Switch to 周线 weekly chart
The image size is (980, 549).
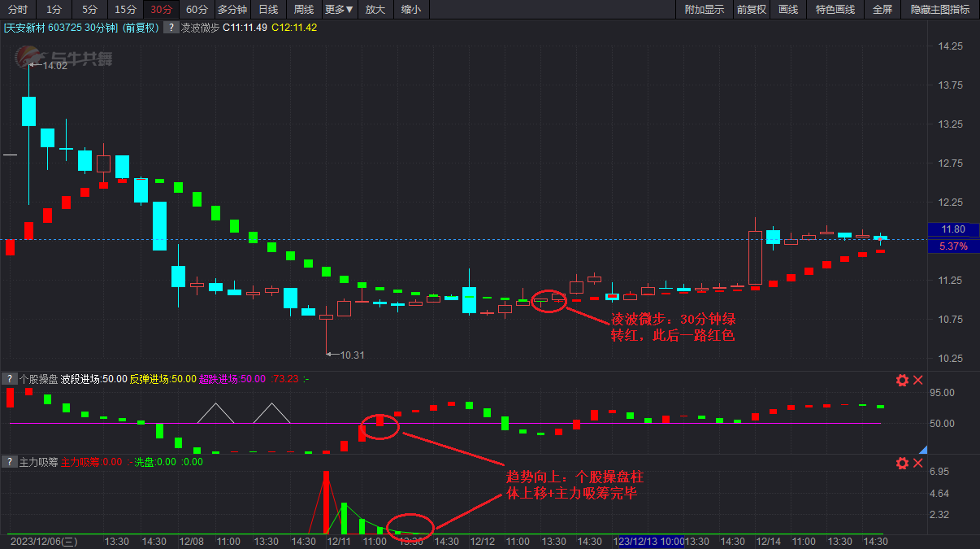[x=304, y=10]
